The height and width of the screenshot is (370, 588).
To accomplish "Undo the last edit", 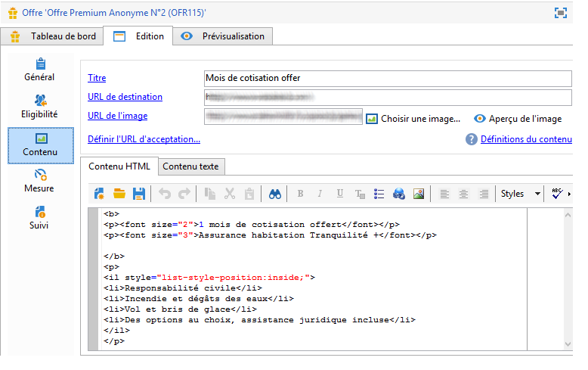I will (165, 194).
